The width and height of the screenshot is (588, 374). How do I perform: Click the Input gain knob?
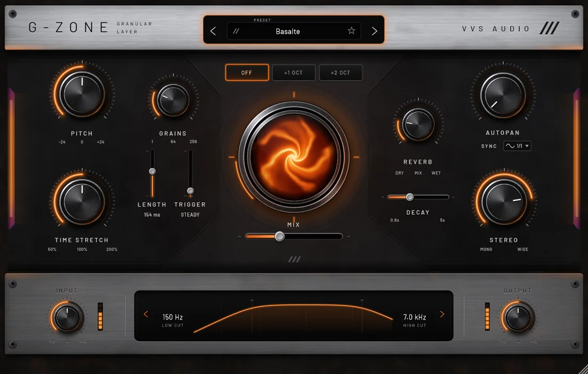pos(68,318)
